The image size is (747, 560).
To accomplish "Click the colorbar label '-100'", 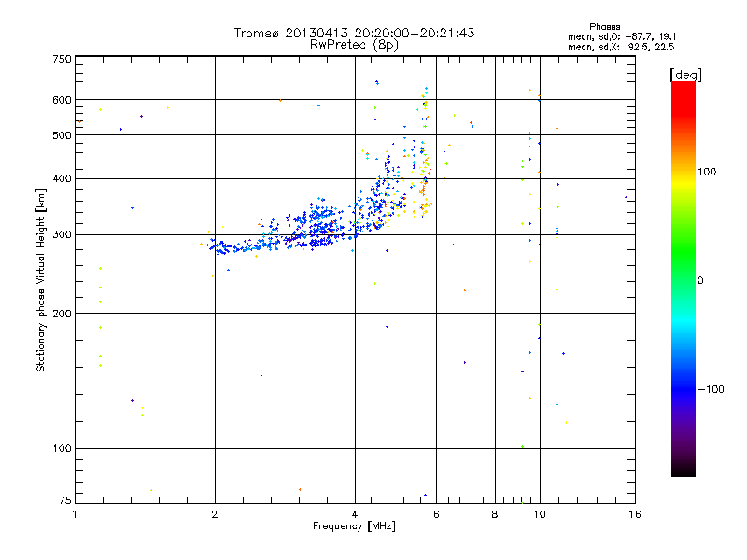I will pos(711,389).
